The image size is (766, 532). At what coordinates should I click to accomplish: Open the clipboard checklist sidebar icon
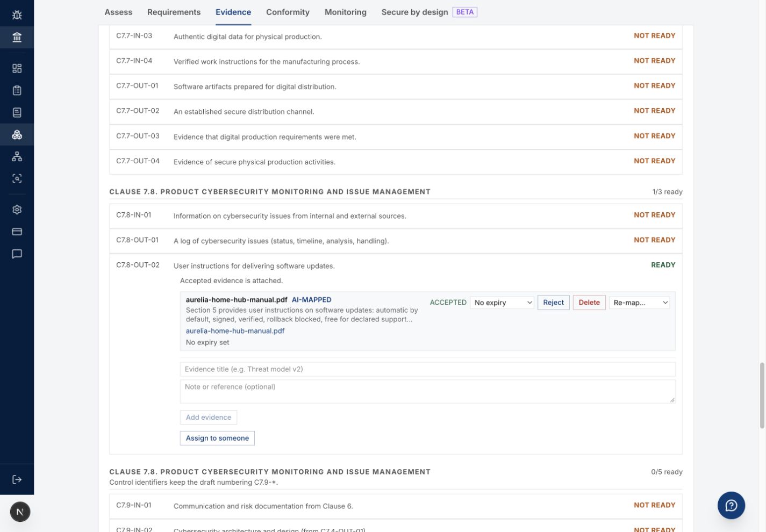click(17, 90)
